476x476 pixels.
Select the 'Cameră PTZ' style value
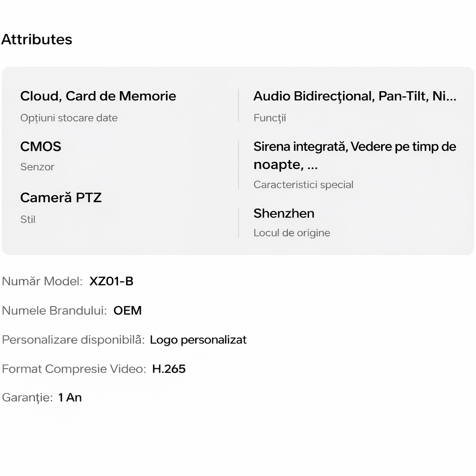[60, 198]
